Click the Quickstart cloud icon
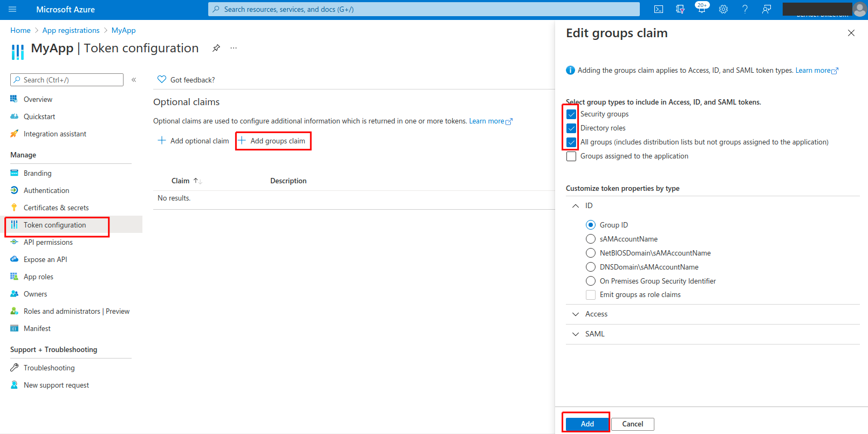Screen dimensions: 868x434 point(14,116)
